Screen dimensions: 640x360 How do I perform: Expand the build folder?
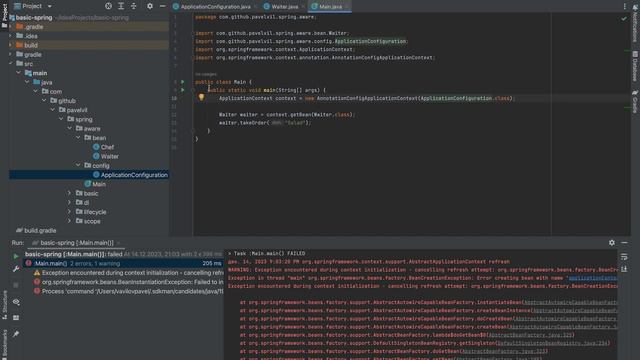(x=11, y=45)
